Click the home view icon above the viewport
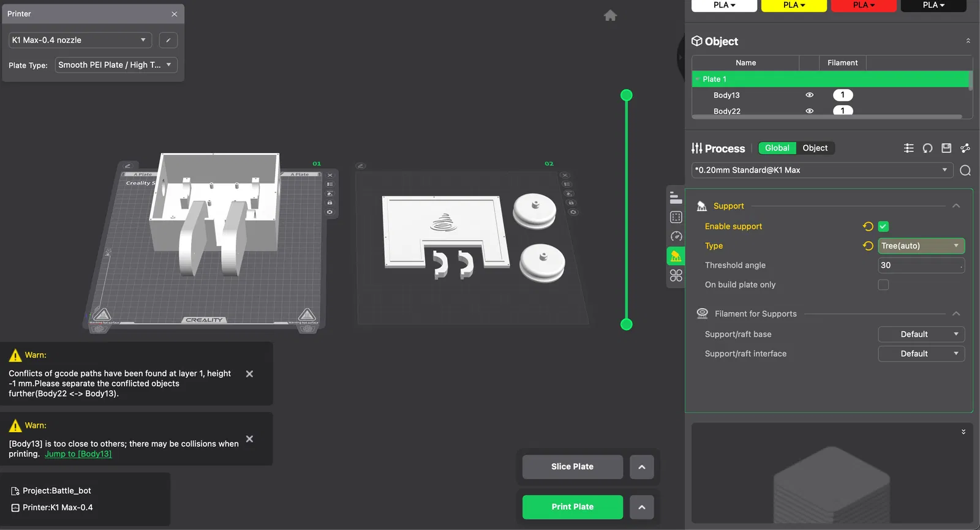980x530 pixels. tap(610, 15)
